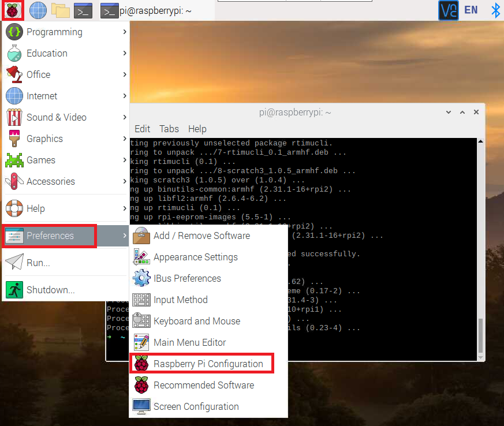
Task: Launch the terminal icon in taskbar
Action: (83, 10)
